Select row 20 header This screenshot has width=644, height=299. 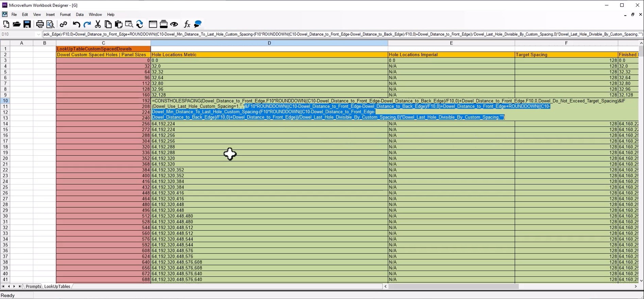[5, 158]
